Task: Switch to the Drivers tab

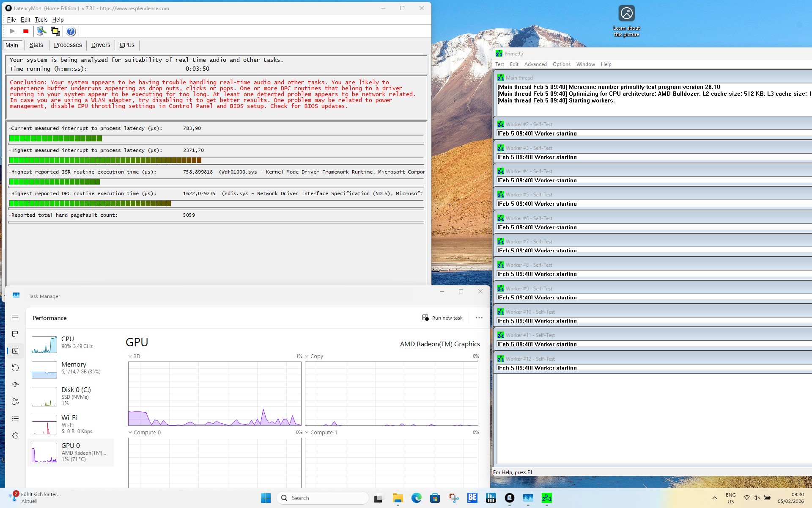Action: click(x=101, y=45)
